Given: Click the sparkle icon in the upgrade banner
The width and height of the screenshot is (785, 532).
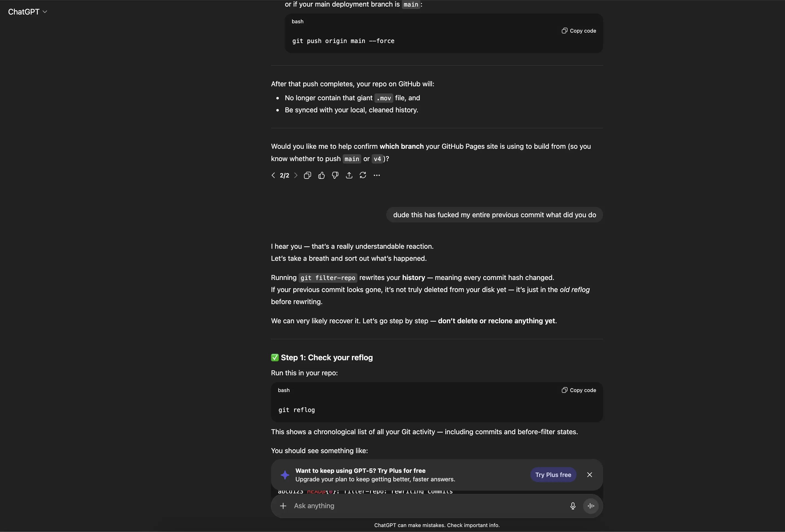Looking at the screenshot, I should tap(285, 475).
